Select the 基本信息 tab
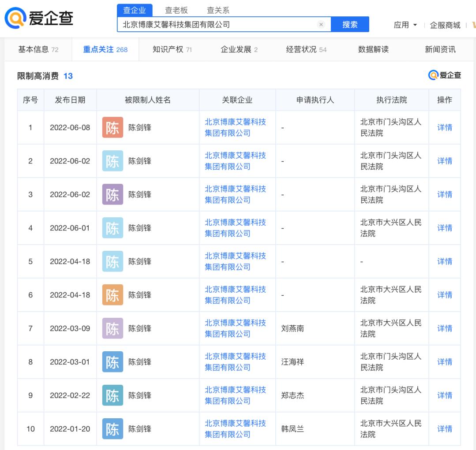 coord(31,49)
